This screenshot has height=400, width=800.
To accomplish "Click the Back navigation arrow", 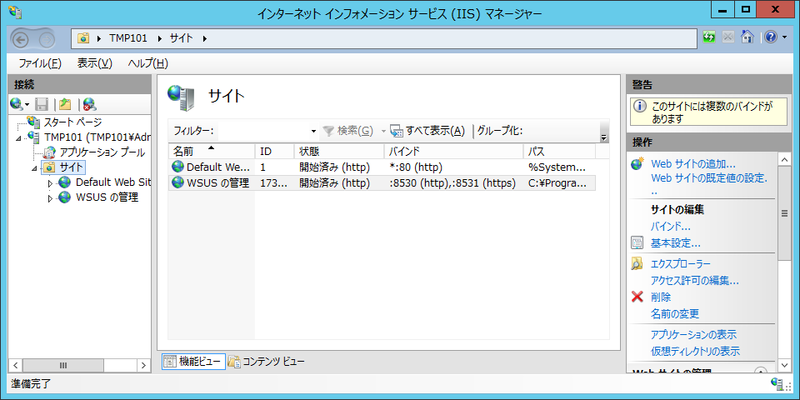I will pos(21,39).
